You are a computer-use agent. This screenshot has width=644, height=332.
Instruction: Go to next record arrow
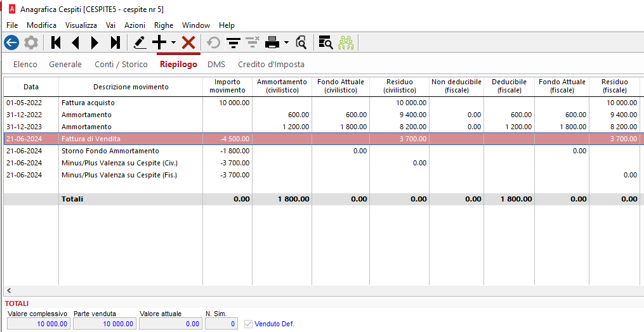pyautogui.click(x=95, y=42)
